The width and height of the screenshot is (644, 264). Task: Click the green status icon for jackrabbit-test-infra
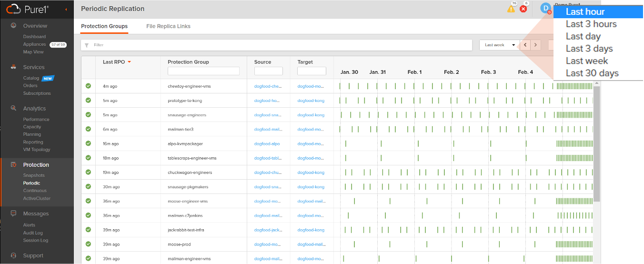tap(88, 230)
